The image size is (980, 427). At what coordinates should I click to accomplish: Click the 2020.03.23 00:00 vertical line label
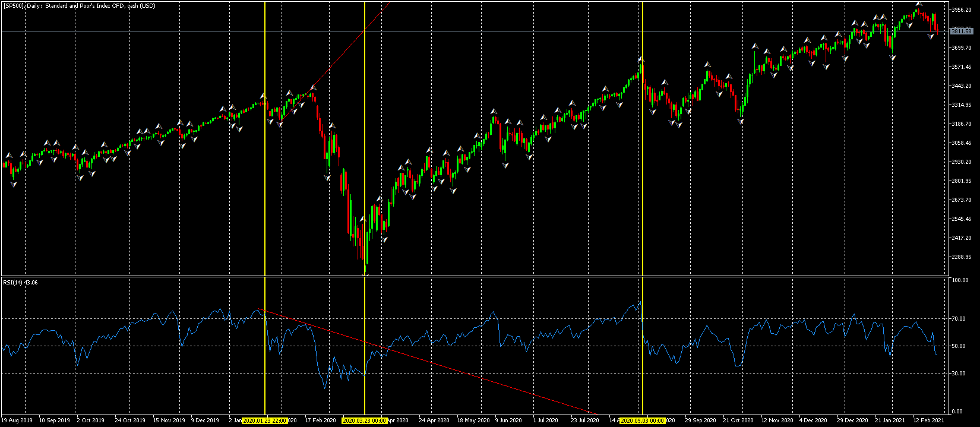point(365,420)
